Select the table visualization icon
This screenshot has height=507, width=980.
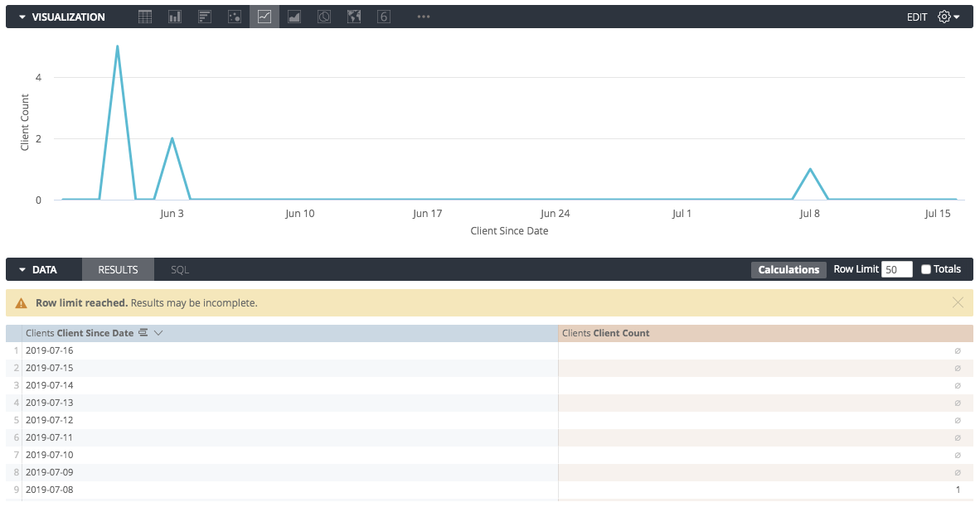point(145,17)
